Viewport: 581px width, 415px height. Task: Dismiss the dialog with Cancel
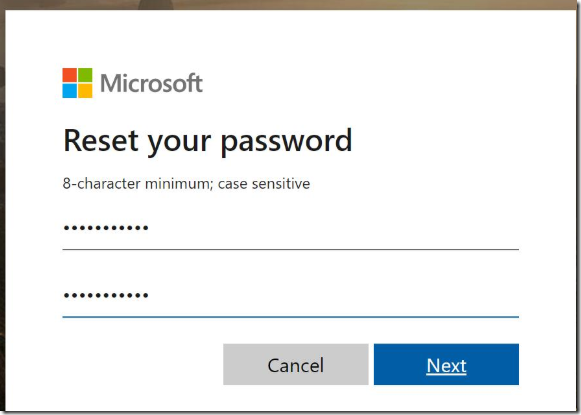[x=296, y=364]
